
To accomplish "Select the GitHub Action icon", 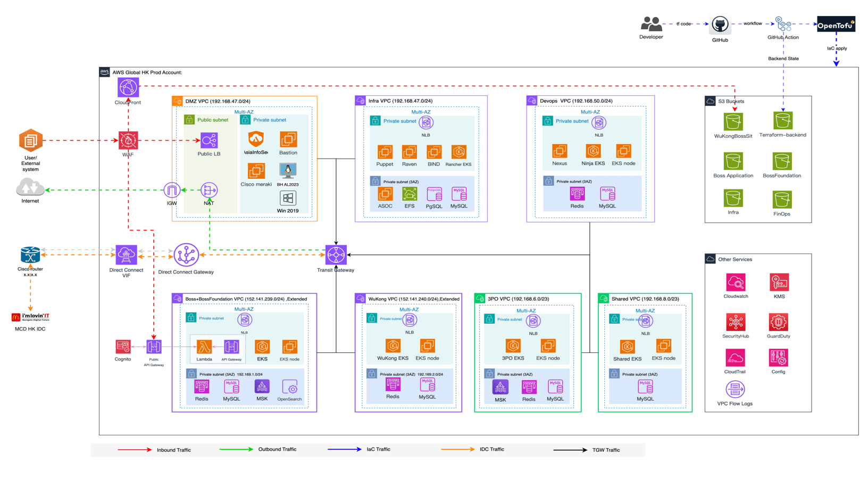I will (783, 24).
